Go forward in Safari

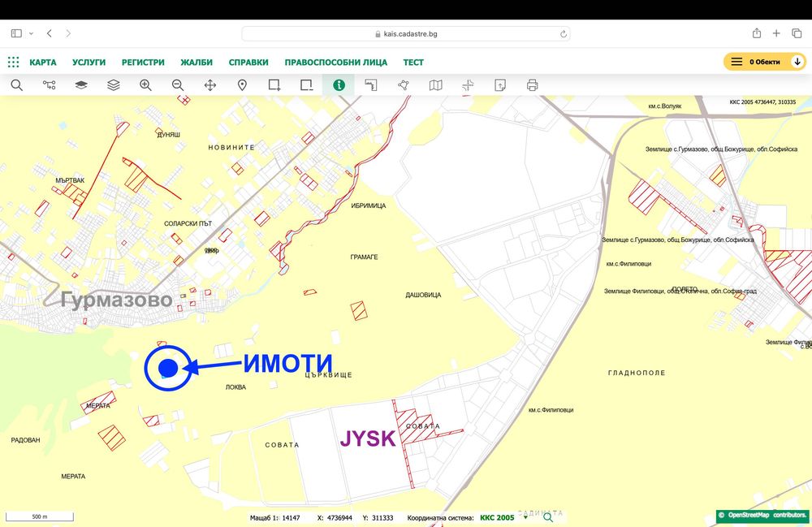[x=68, y=33]
